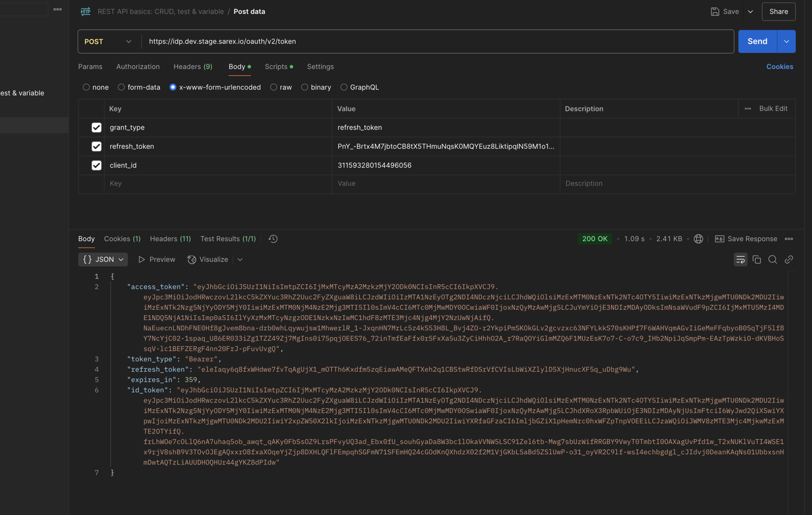
Task: Click the 1.09 s response time
Action: point(635,239)
